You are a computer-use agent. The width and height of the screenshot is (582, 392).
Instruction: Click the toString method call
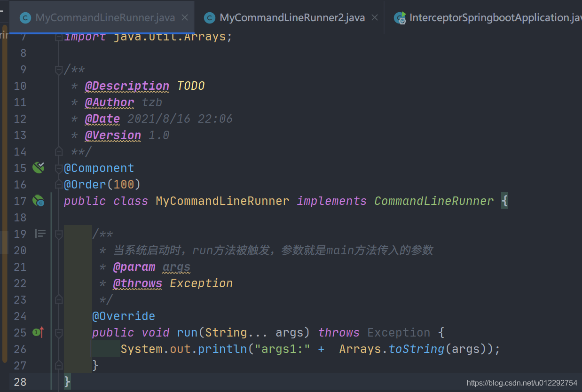pos(417,349)
